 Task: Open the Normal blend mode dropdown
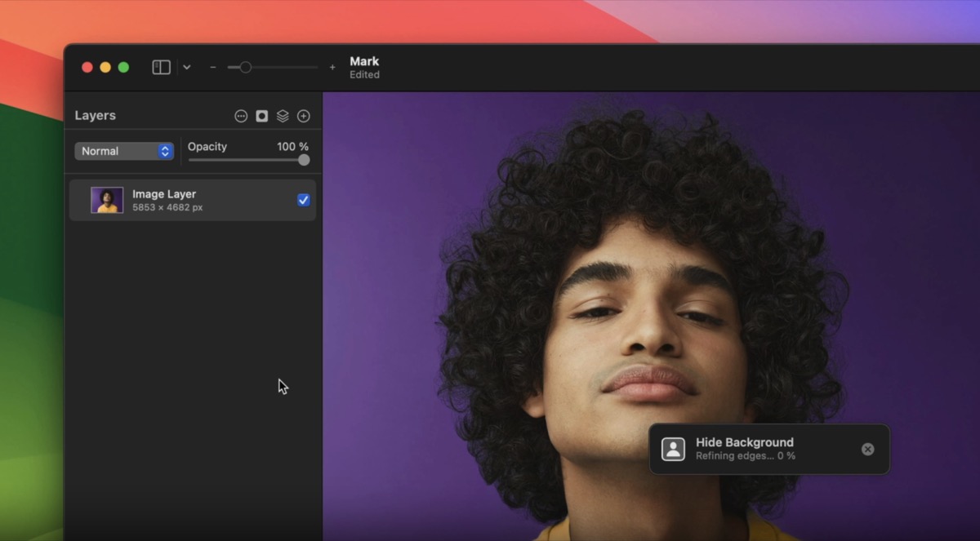coord(124,151)
